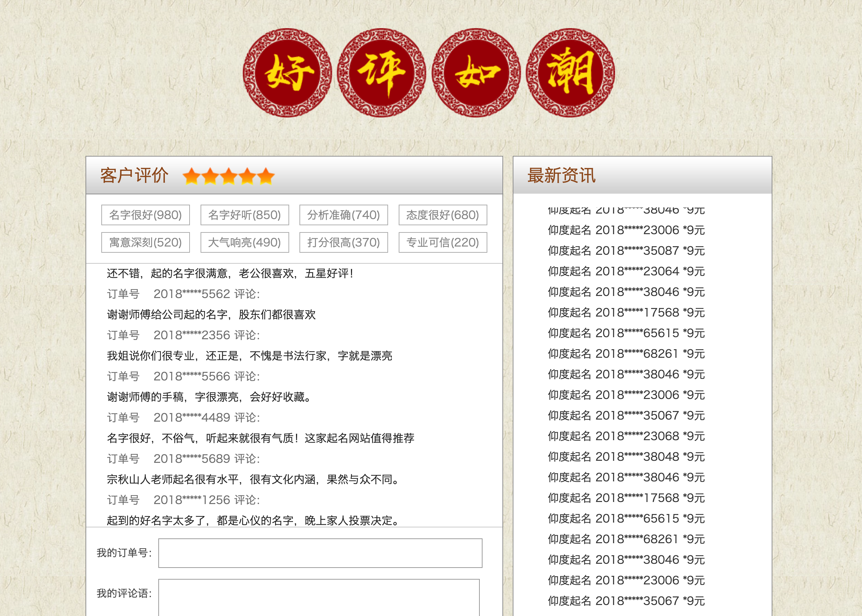Select the 名字好听(850) tag

tap(245, 215)
